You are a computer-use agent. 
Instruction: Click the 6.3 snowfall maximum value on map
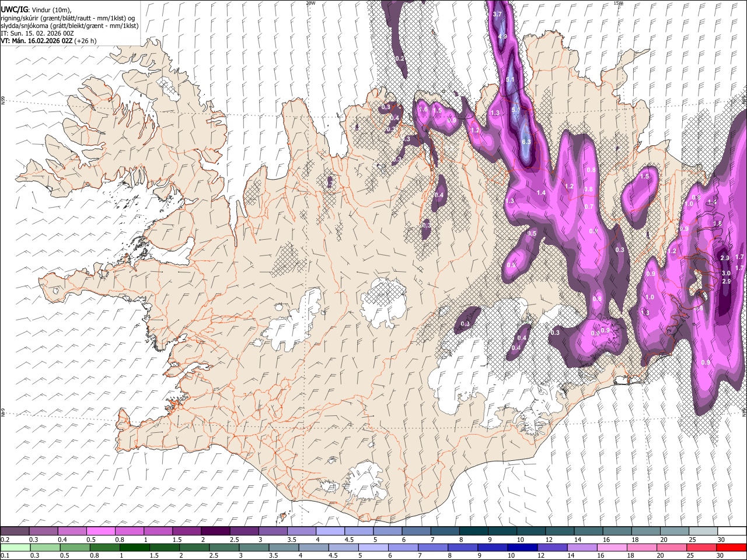pos(526,142)
